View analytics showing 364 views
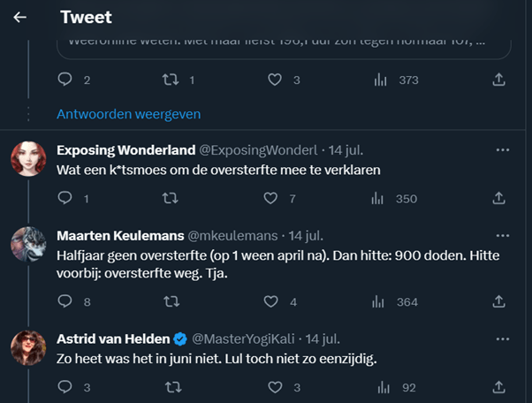Image resolution: width=532 pixels, height=403 pixels. [x=382, y=301]
